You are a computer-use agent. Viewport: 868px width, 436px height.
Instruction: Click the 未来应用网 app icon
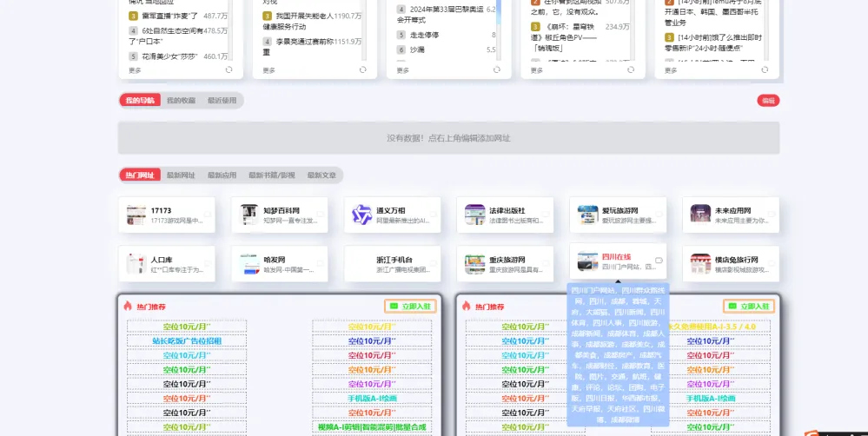pos(700,215)
